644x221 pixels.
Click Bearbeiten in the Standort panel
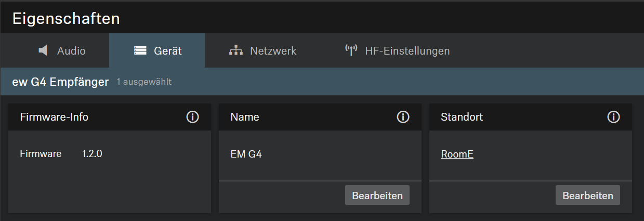click(587, 196)
